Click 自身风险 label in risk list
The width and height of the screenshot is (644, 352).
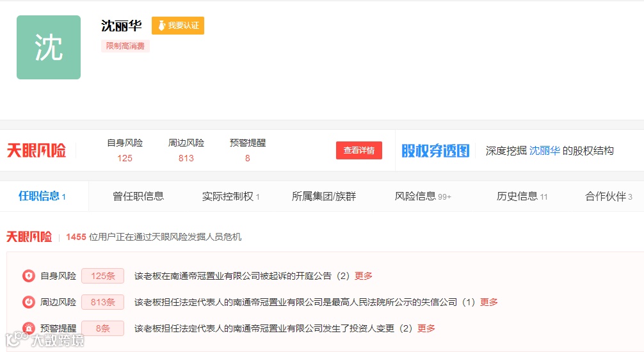[x=58, y=276]
